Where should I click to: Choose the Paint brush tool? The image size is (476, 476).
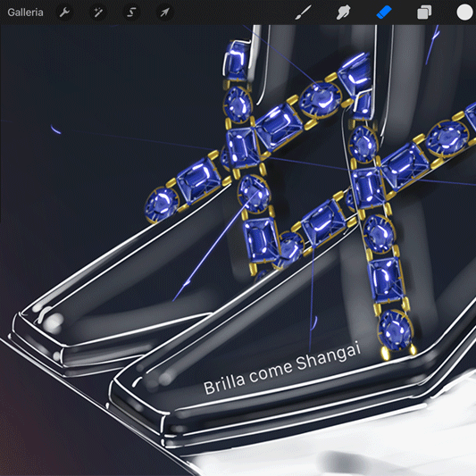tap(303, 13)
